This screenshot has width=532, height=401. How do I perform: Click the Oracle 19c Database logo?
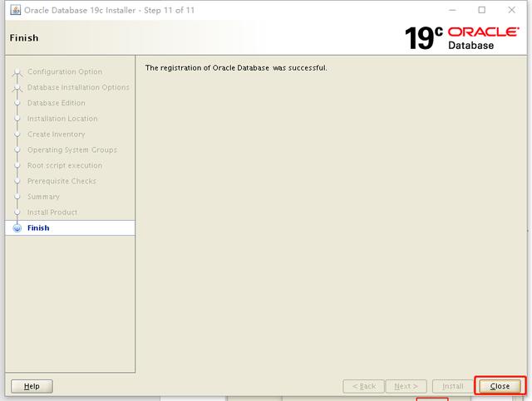(462, 38)
